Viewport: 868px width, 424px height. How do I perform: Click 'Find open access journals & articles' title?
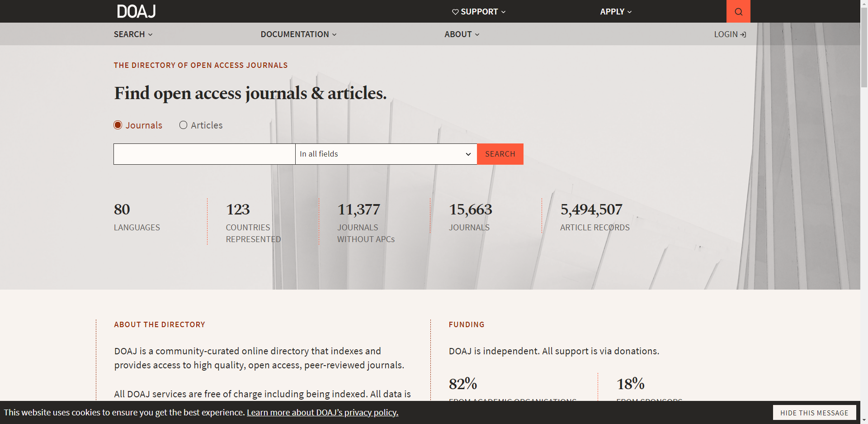point(250,93)
